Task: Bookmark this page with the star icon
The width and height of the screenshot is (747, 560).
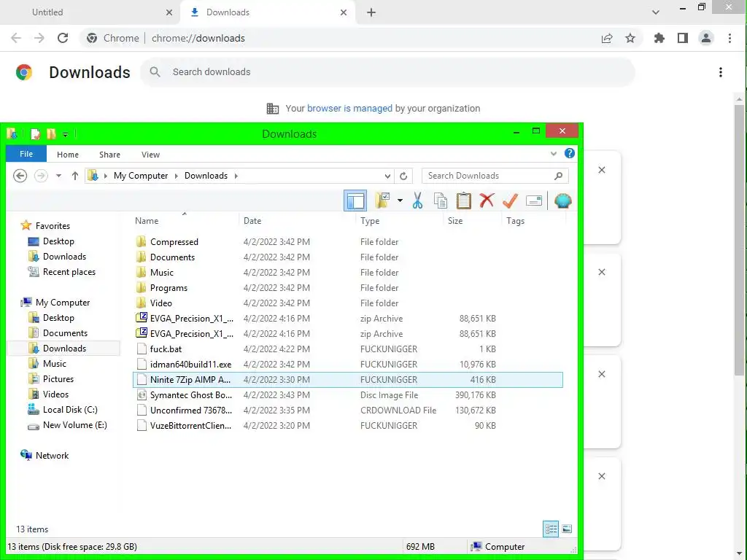Action: tap(630, 38)
